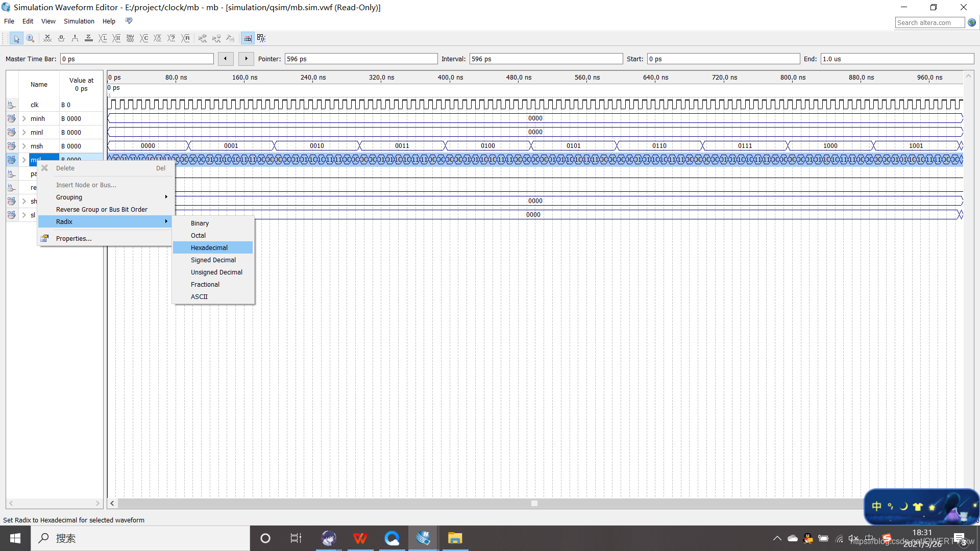Select the arrow selection tool
This screenshot has width=980, height=551.
click(16, 38)
